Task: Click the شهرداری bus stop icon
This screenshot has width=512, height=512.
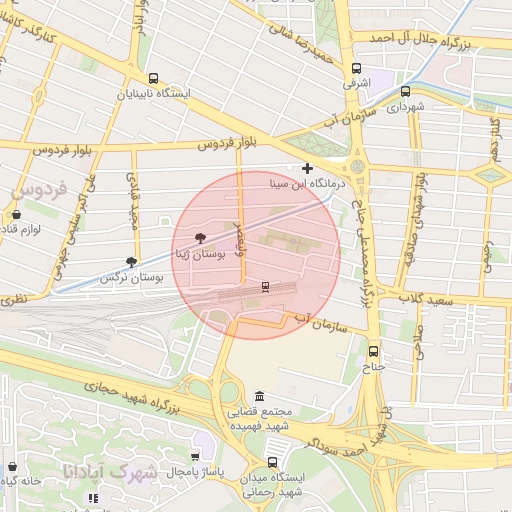Action: tap(405, 91)
